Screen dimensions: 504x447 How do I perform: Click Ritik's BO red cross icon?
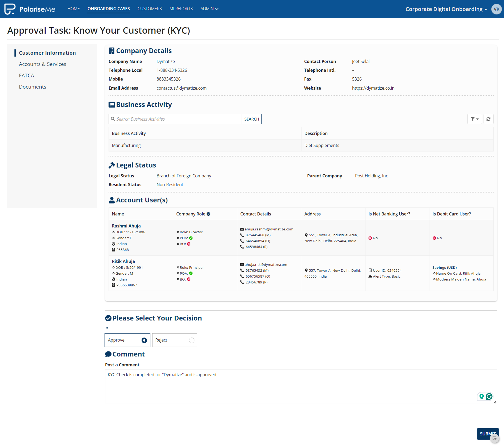(189, 279)
